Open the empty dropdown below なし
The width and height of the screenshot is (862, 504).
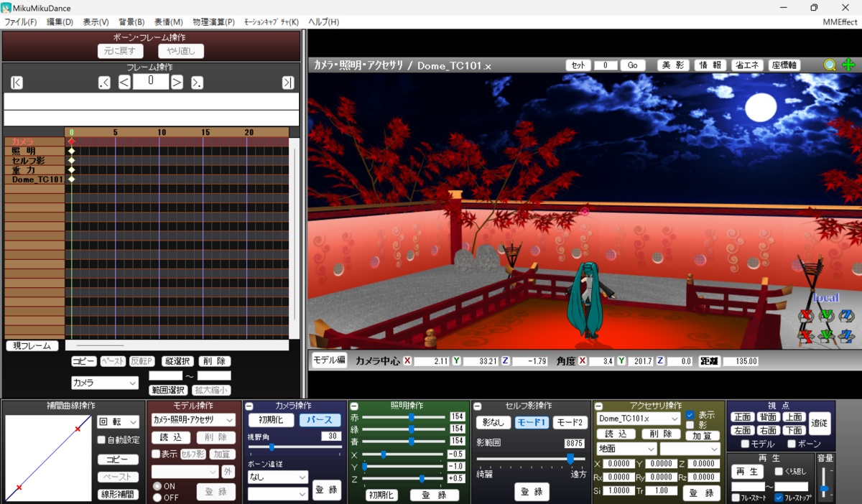pos(278,494)
